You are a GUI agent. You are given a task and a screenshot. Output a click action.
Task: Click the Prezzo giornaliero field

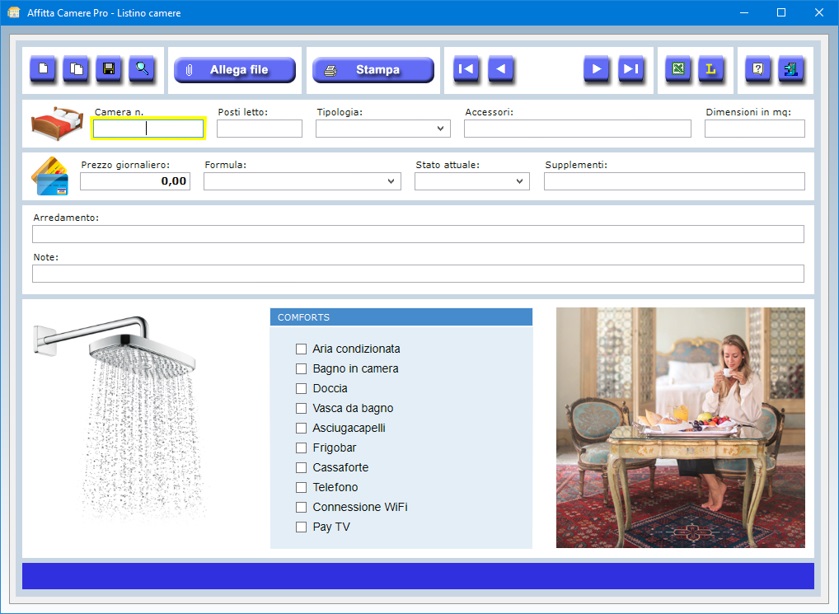135,181
